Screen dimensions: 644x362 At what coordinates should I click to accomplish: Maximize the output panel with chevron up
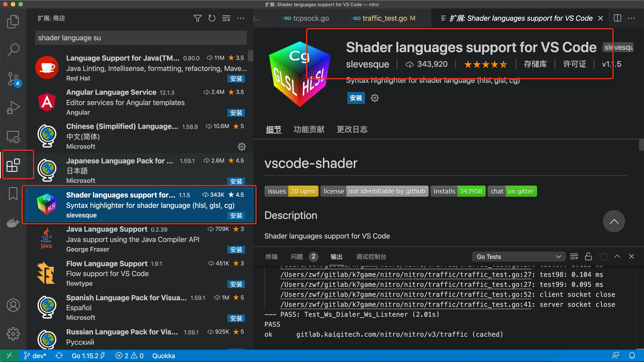tap(617, 256)
